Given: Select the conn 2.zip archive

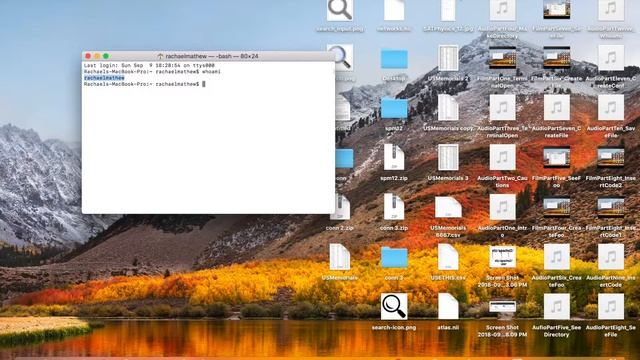Looking at the screenshot, I should (341, 207).
